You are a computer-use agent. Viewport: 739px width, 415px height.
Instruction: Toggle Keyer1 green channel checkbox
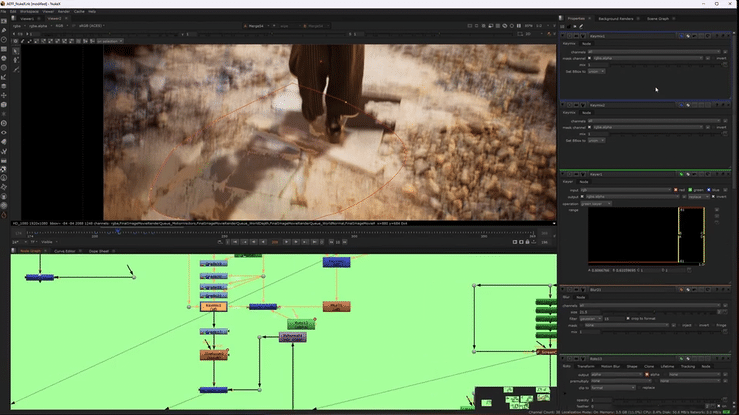point(690,190)
